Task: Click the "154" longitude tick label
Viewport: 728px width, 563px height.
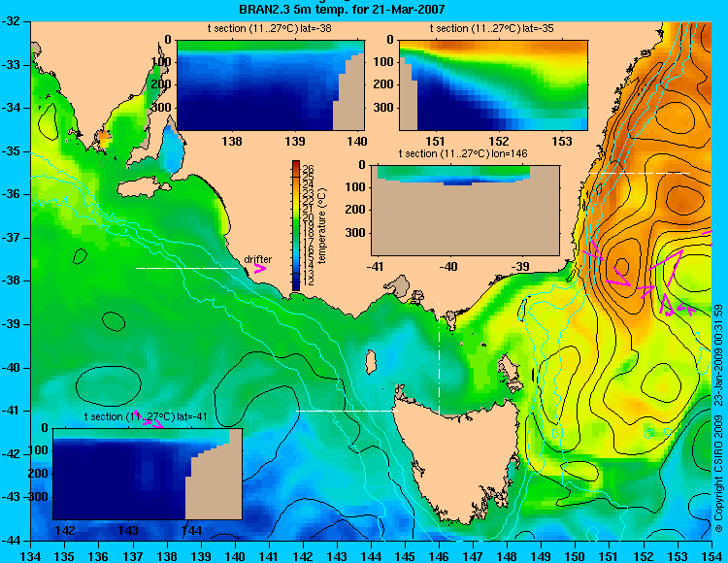Action: (x=711, y=556)
